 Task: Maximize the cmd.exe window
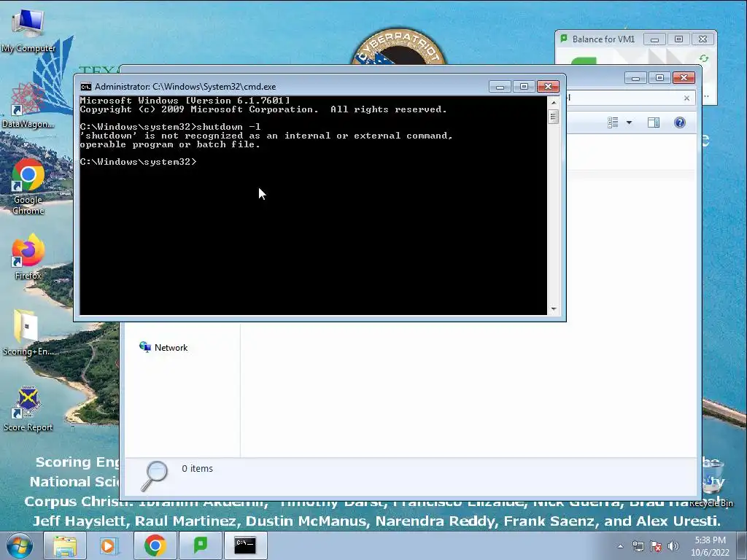pyautogui.click(x=524, y=87)
